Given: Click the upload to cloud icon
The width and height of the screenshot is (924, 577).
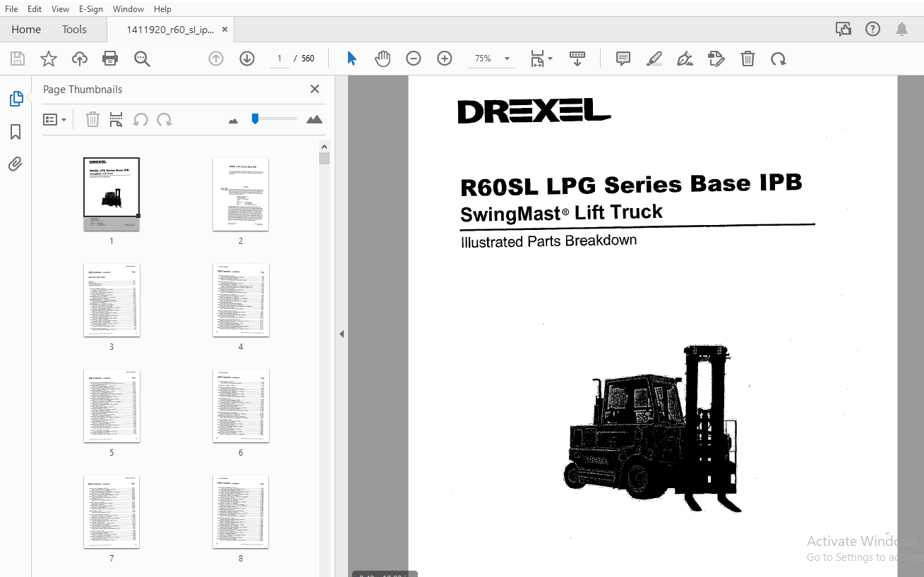Looking at the screenshot, I should 80,59.
